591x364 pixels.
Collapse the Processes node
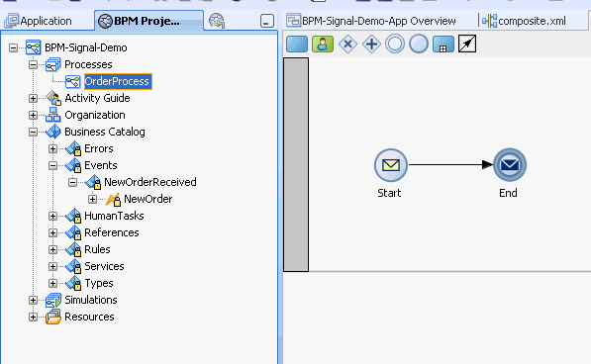[x=34, y=64]
